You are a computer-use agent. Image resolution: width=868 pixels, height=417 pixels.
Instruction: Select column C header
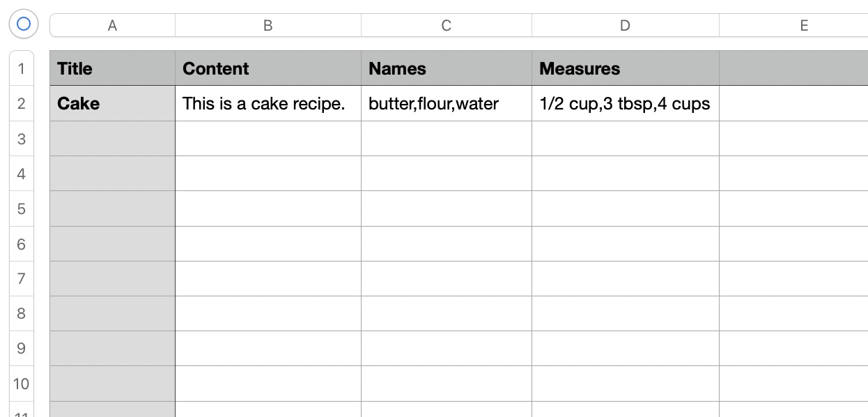446,26
